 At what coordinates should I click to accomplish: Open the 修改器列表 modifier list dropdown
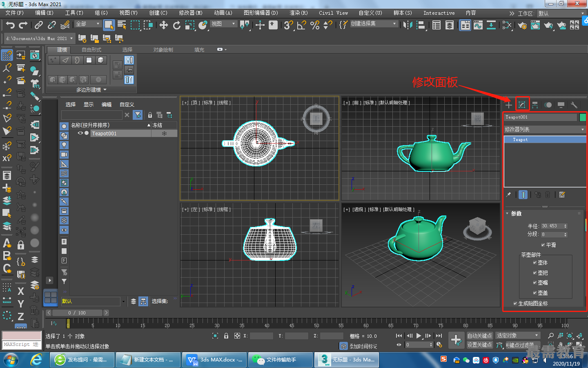(545, 129)
